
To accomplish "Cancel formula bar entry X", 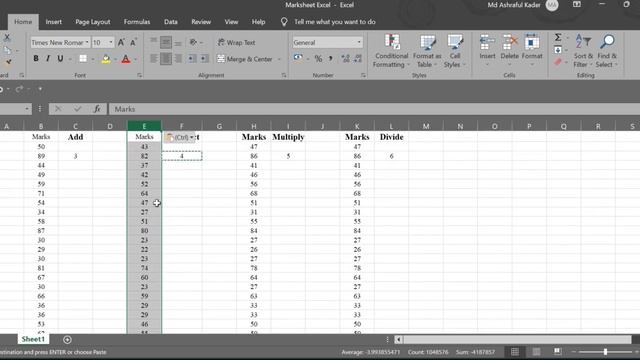I will pyautogui.click(x=58, y=109).
